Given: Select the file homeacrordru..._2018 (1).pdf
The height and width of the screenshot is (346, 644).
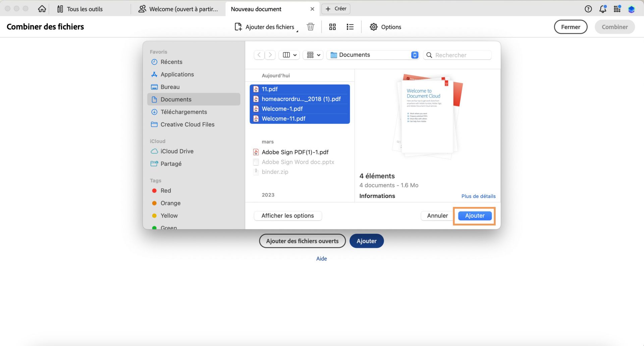Looking at the screenshot, I should [x=300, y=99].
